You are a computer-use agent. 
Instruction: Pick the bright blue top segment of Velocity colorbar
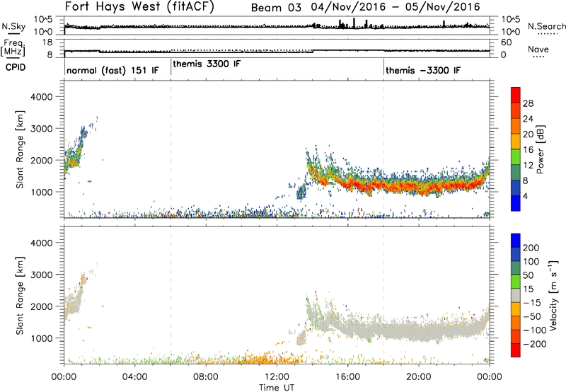(516, 241)
